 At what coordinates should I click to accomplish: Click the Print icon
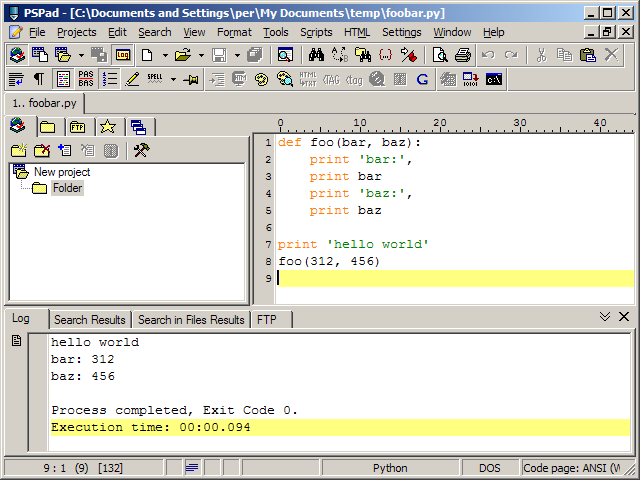click(463, 55)
